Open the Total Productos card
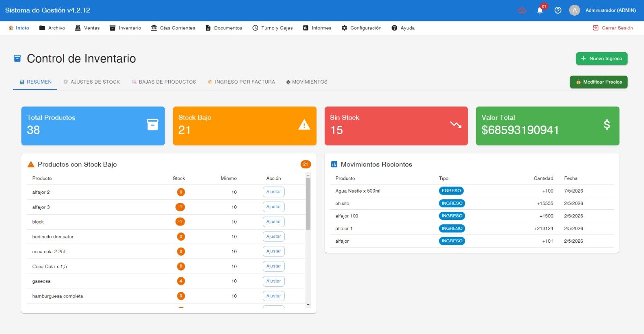Viewport: 644px width, 334px height. tap(93, 126)
